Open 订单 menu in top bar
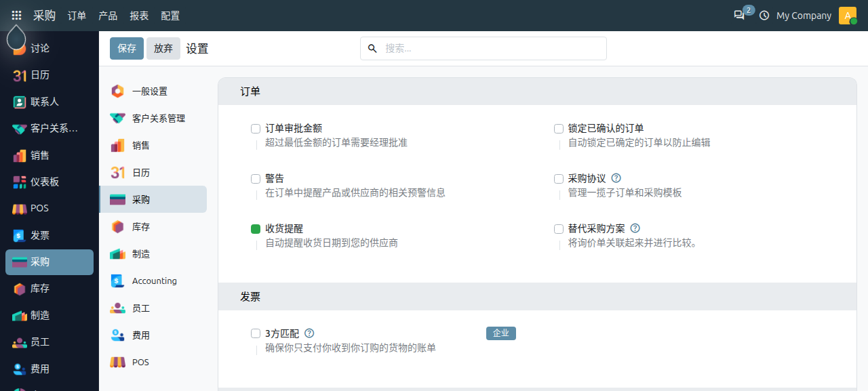868x391 pixels. tap(77, 16)
